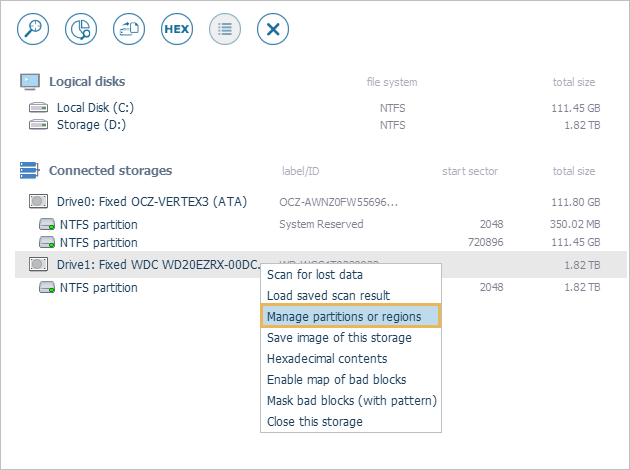Click the Drive1 WDC disk icon

[39, 265]
